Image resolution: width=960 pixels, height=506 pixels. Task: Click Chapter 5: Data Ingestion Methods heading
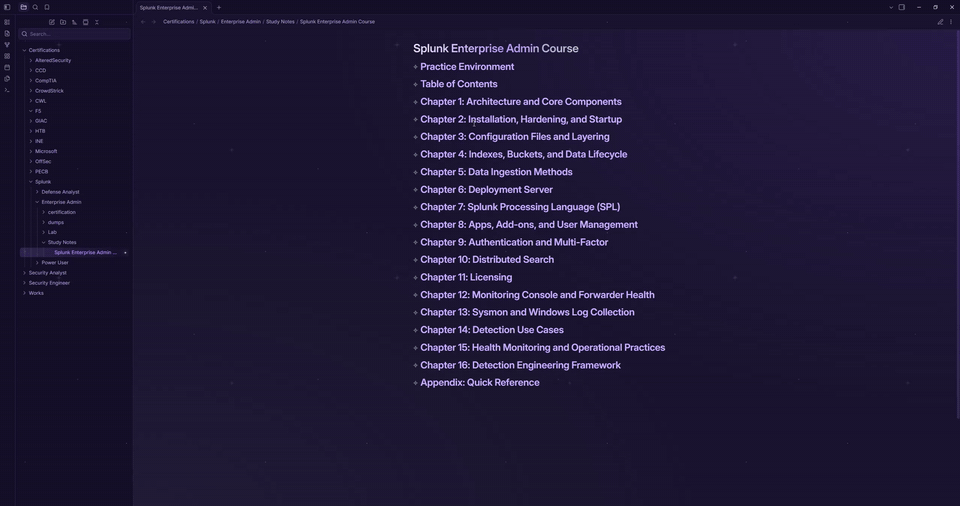(496, 172)
